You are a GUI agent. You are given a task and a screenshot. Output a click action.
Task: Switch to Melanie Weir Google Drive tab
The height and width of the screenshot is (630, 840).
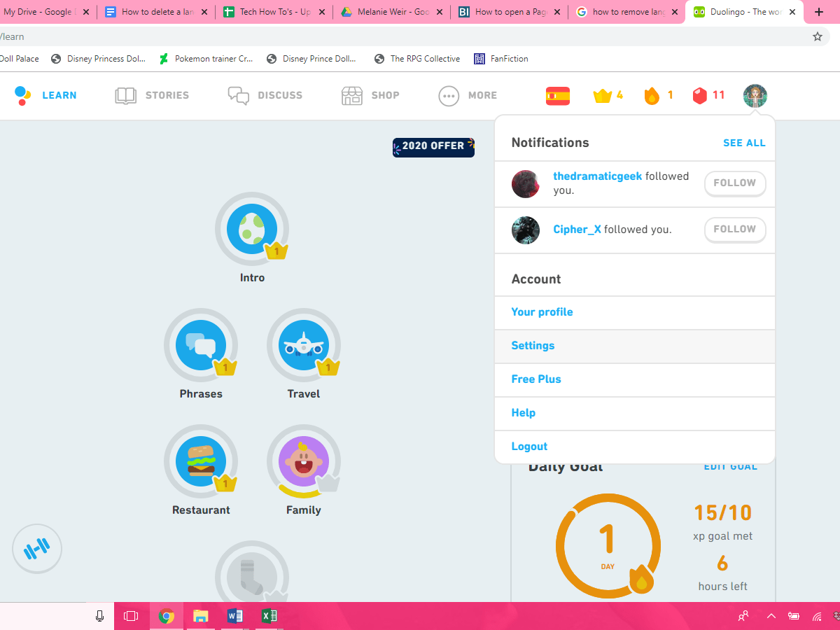(x=390, y=12)
